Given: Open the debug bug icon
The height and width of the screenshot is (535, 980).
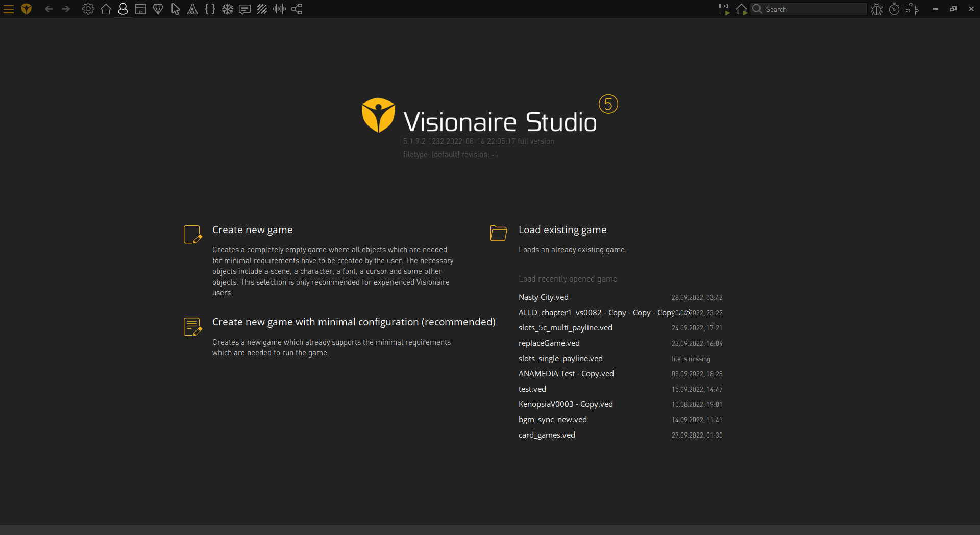Looking at the screenshot, I should 877,9.
